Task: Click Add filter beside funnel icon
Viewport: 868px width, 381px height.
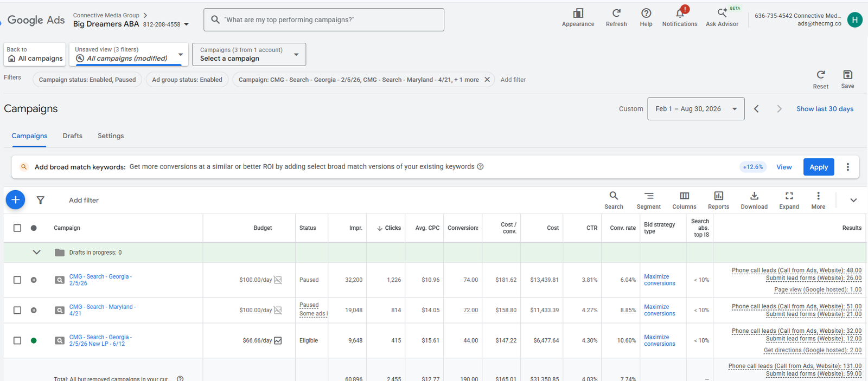Action: coord(84,200)
